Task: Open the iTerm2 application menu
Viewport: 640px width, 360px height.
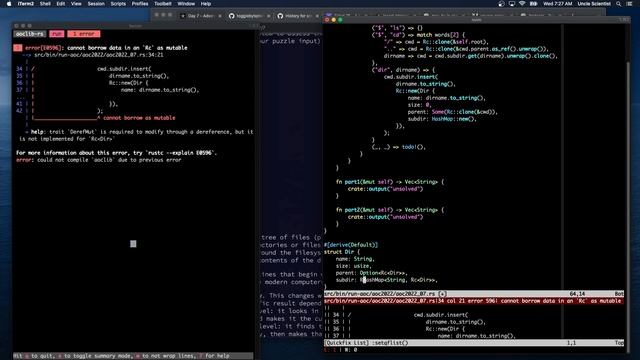Action: (26, 4)
